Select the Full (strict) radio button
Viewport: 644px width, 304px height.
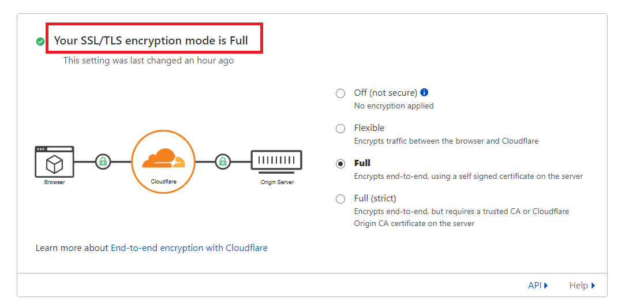pos(340,199)
